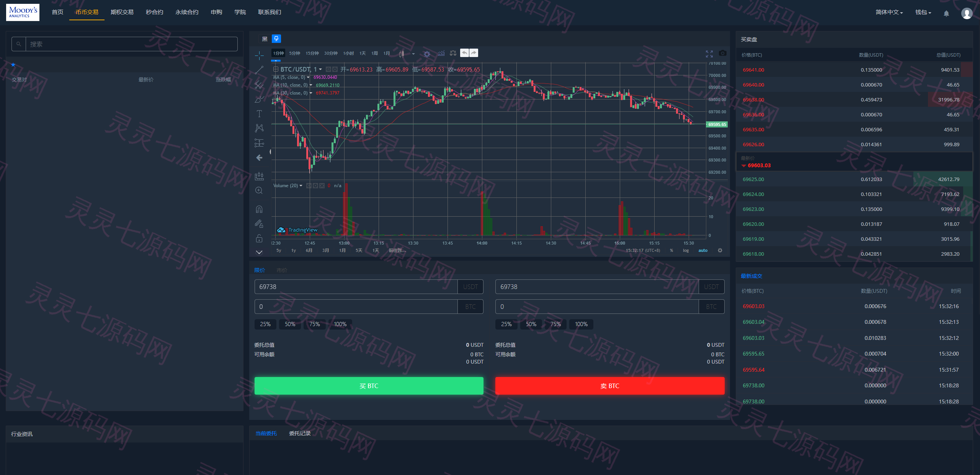This screenshot has width=980, height=475.
Task: Select the brush drawing tool
Action: click(x=259, y=99)
